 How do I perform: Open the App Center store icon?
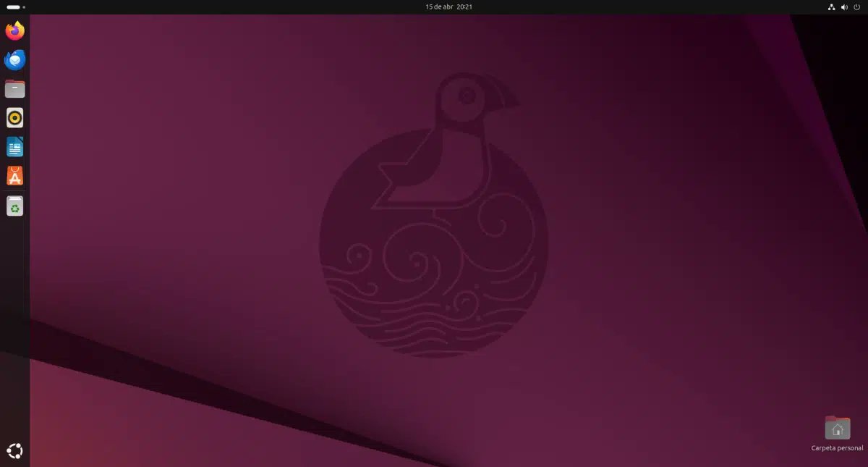tap(15, 176)
